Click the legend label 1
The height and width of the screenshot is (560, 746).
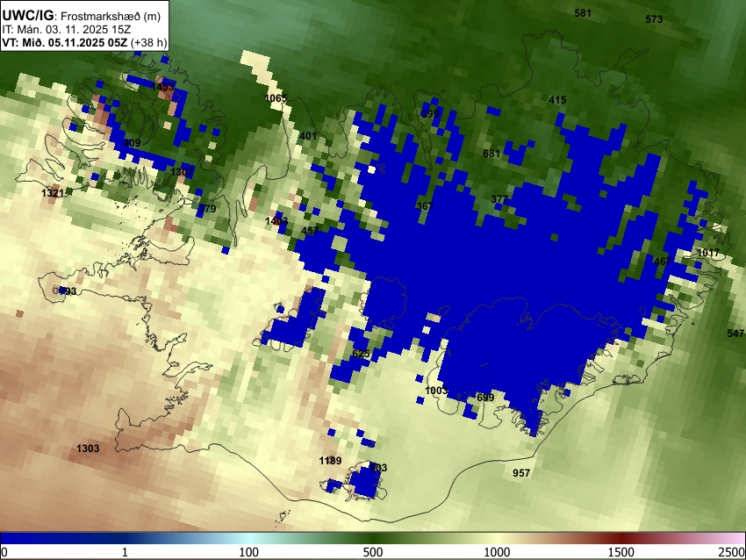pos(125,552)
